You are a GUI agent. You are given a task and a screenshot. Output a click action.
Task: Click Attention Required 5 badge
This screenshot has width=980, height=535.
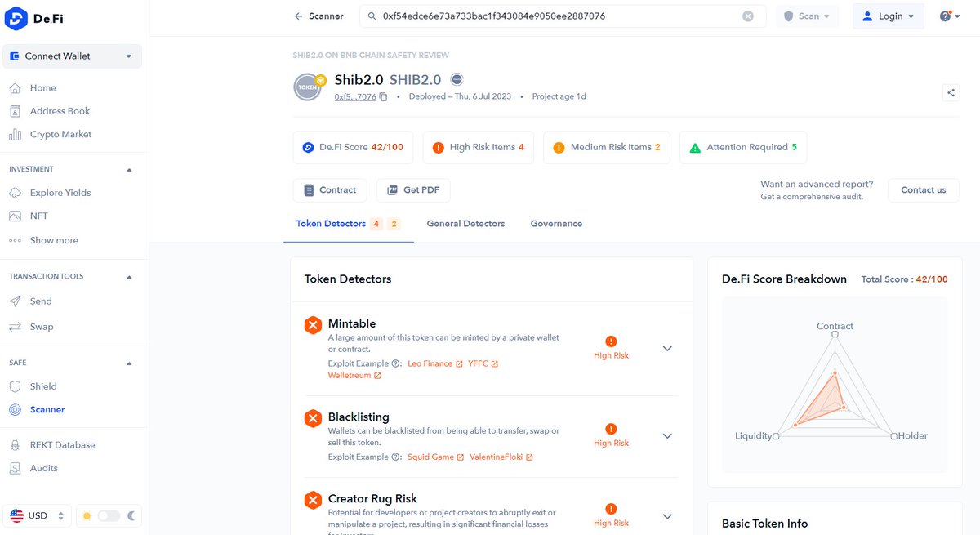[x=743, y=148]
